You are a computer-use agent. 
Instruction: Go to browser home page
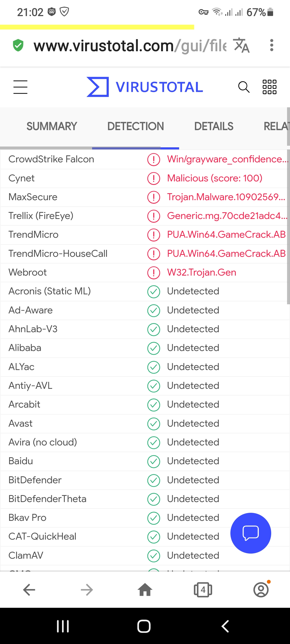coord(145,590)
